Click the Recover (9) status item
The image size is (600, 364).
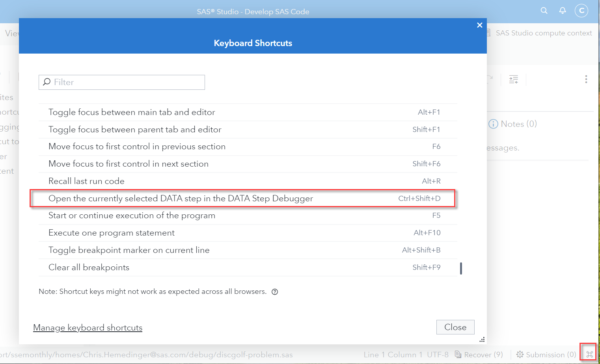click(479, 355)
